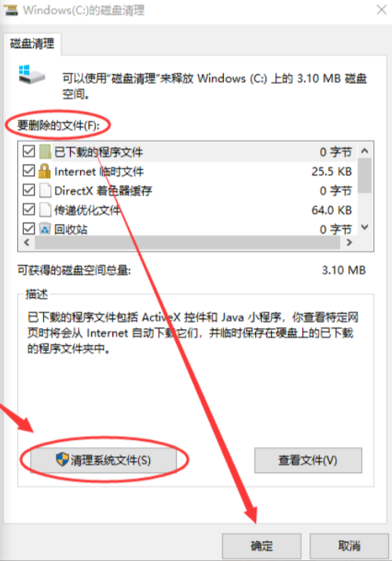392x561 pixels.
Task: Click the file list scroll up arrow
Action: pos(365,151)
